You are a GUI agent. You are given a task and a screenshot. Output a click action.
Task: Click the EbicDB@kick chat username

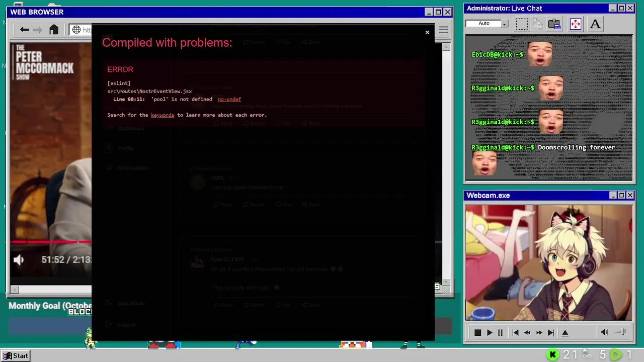coord(497,54)
